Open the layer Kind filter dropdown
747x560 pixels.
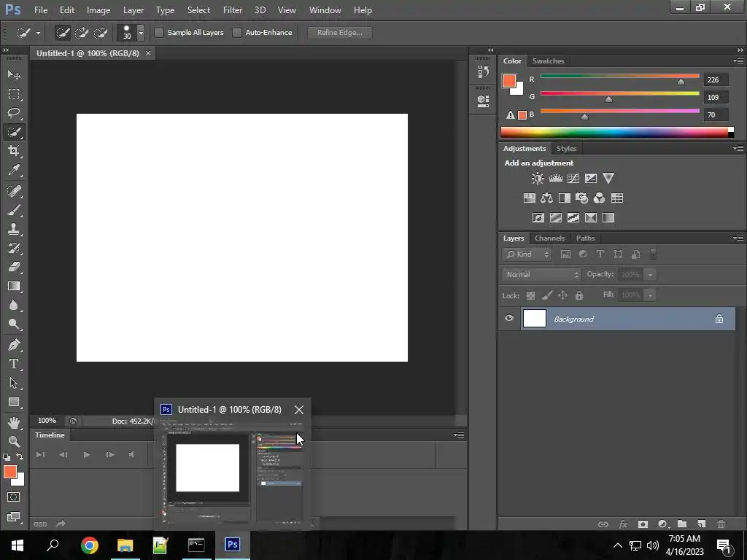point(527,254)
